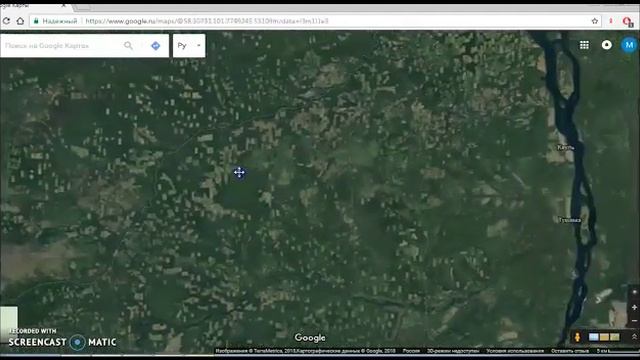Open the red extension icon beside the bookmark star
This screenshot has width=640, height=360.
(x=611, y=21)
